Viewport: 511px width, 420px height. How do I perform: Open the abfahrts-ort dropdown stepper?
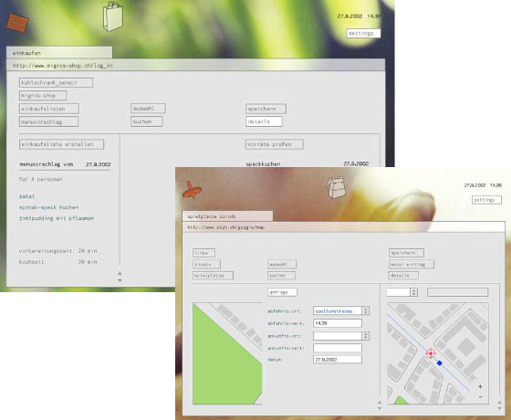[366, 310]
